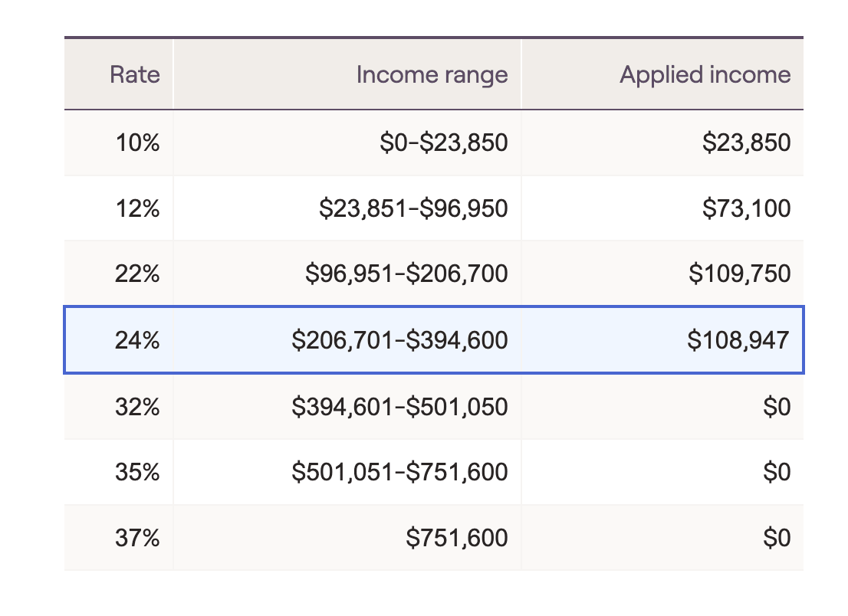Click the highlighted 24% rate cell

tap(137, 340)
